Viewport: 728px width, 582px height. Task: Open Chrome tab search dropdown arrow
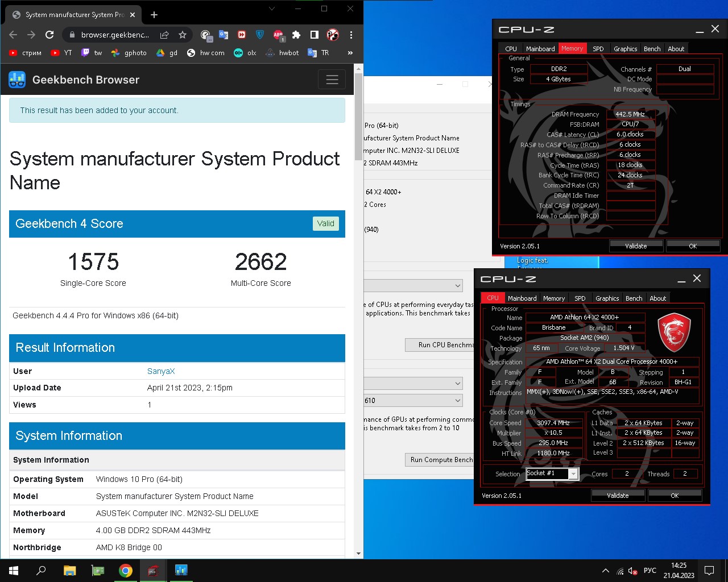pos(272,9)
